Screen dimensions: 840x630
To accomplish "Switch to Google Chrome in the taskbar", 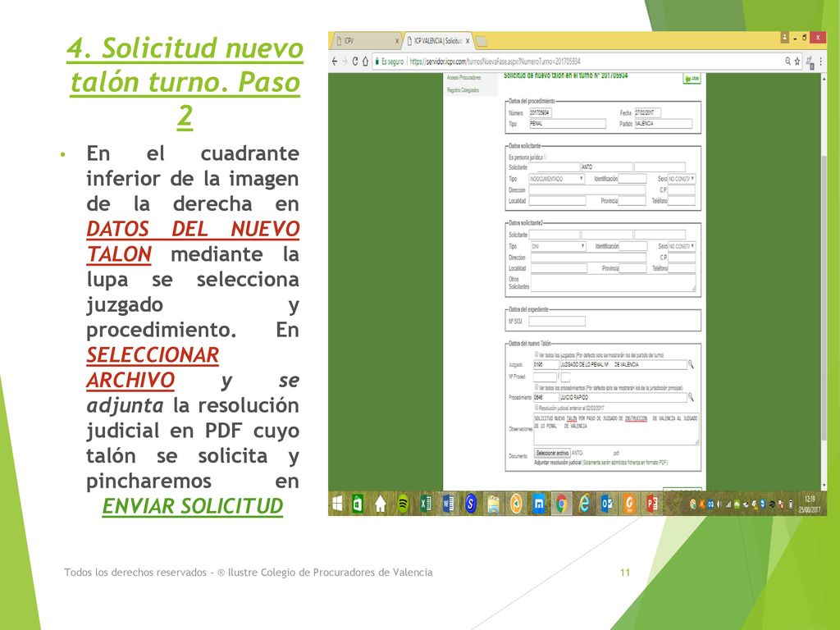I will [561, 504].
